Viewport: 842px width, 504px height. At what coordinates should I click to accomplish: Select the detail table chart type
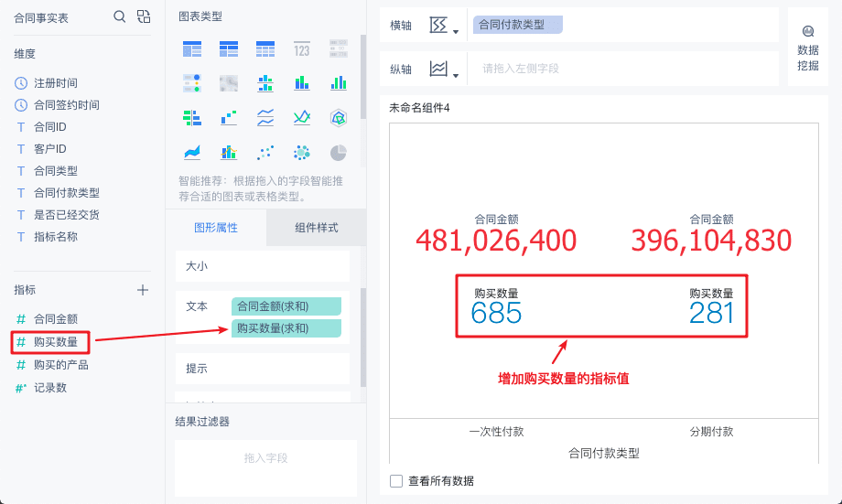pyautogui.click(x=265, y=49)
